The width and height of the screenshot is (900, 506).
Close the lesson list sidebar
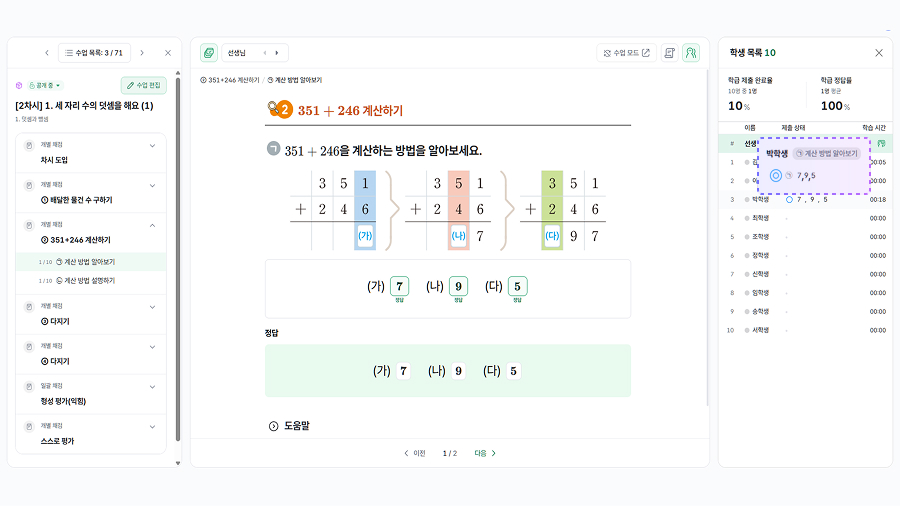click(x=168, y=53)
